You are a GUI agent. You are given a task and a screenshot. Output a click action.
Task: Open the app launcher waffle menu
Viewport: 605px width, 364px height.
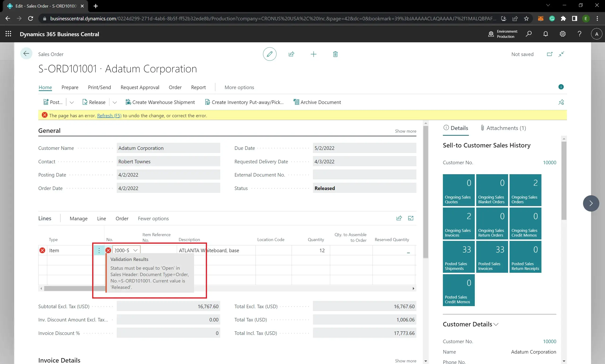tap(8, 34)
